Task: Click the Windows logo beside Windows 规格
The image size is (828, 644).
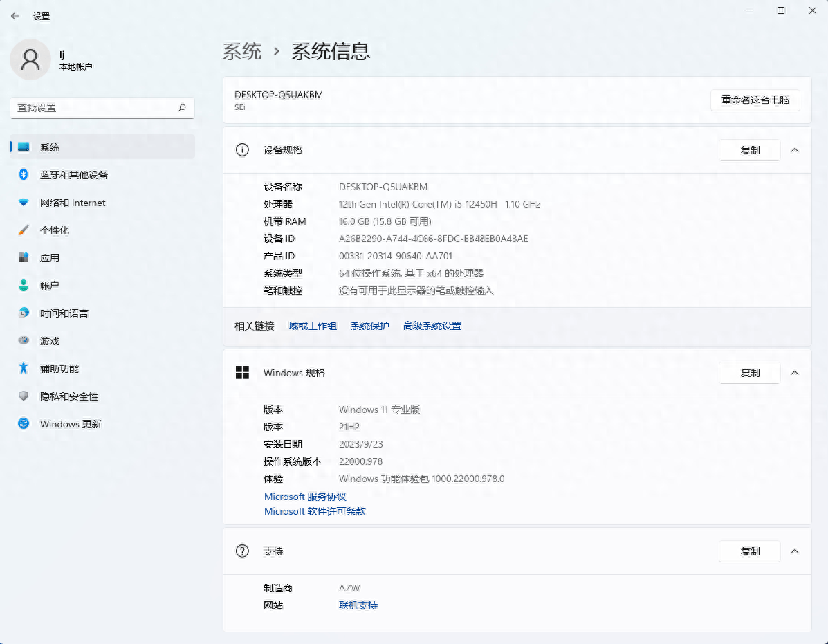Action: click(242, 373)
